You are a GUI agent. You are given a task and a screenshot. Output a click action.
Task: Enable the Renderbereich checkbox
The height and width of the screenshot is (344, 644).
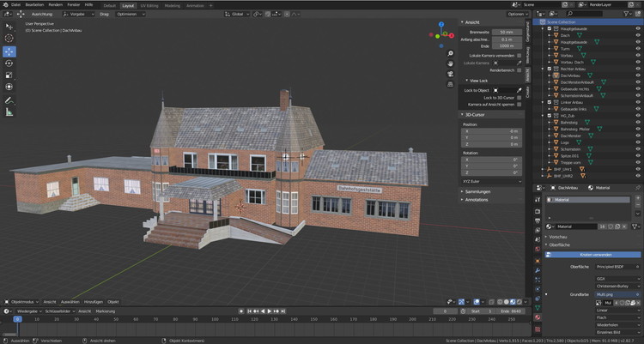point(519,70)
